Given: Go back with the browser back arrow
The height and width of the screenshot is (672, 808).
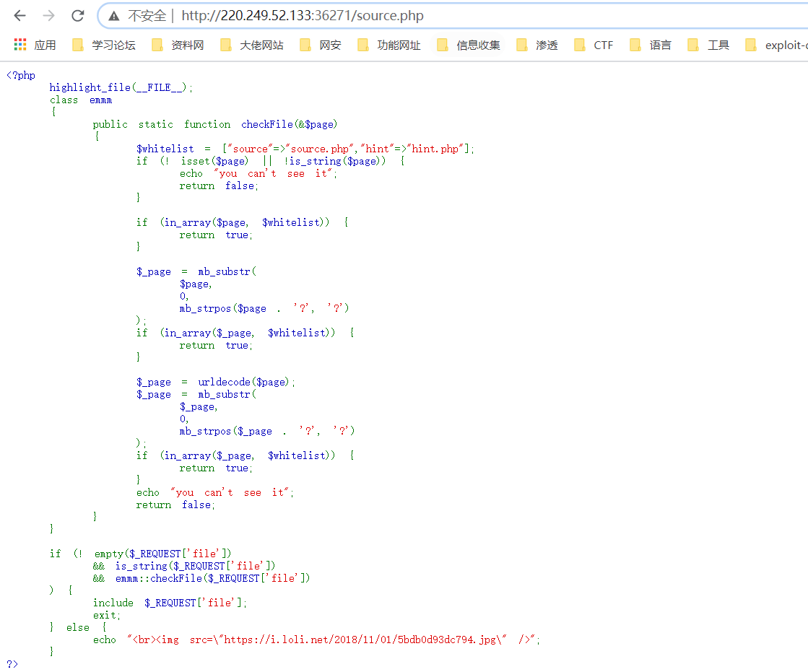Looking at the screenshot, I should pos(19,16).
